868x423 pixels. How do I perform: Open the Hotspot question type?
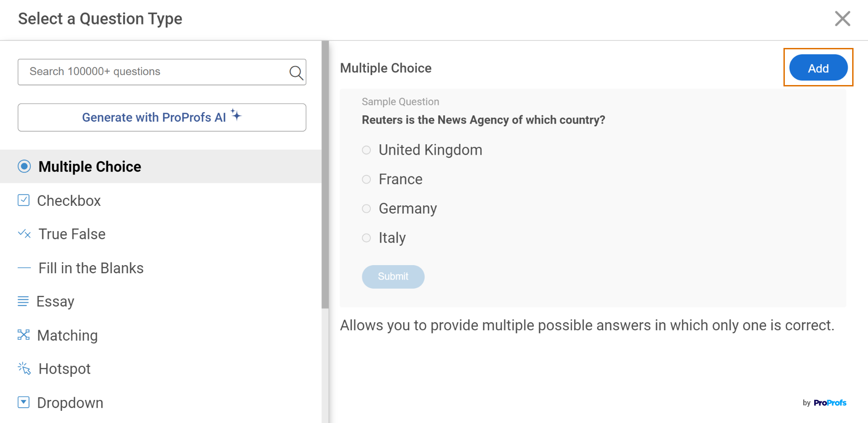tap(65, 369)
